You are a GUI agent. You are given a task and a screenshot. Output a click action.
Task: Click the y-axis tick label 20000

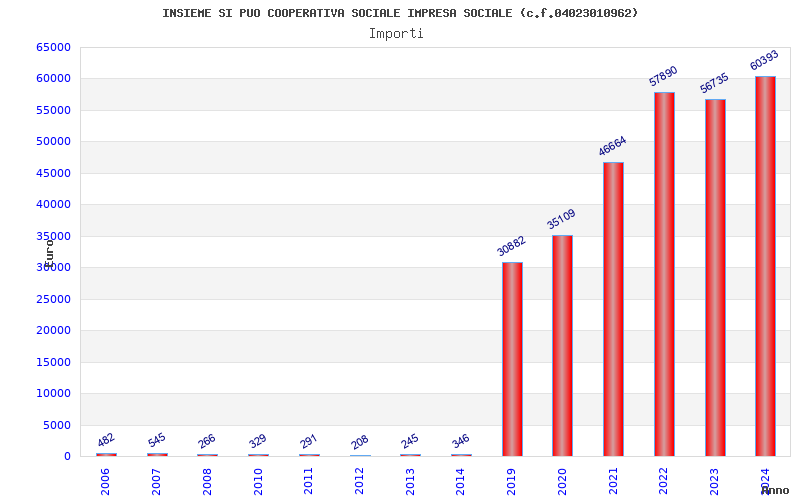click(54, 331)
